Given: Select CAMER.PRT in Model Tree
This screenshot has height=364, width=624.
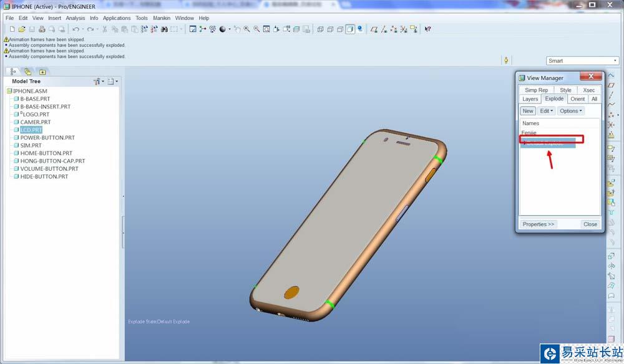Looking at the screenshot, I should click(x=36, y=122).
